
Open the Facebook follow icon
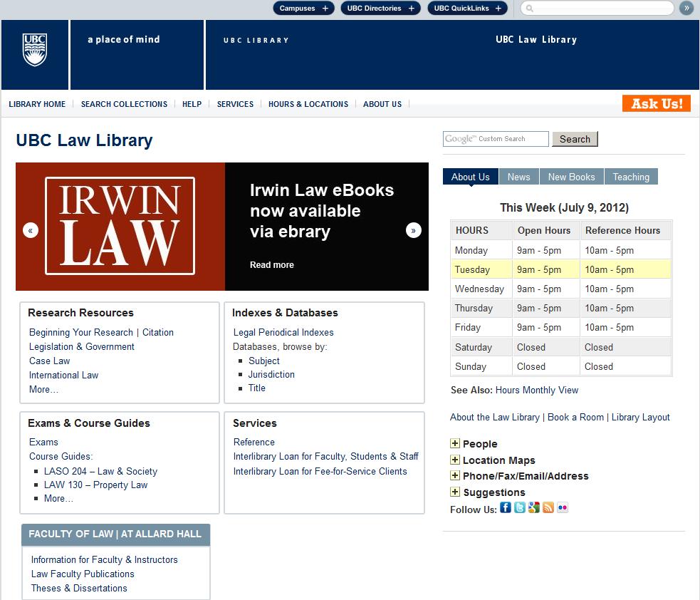505,509
